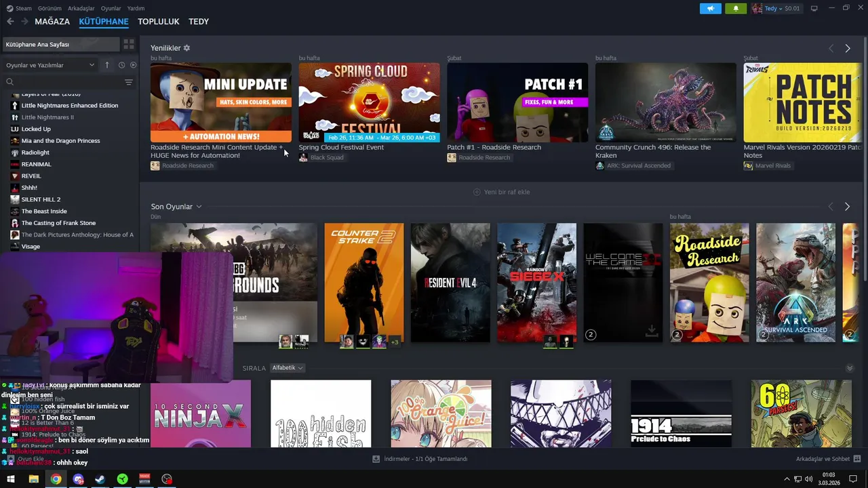Image resolution: width=868 pixels, height=488 pixels.
Task: Move Son Oyunlar shelf back with left arrow
Action: 831,206
